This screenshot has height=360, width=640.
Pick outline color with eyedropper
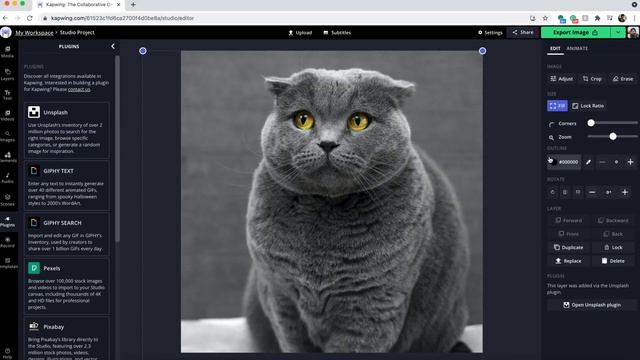pos(589,162)
